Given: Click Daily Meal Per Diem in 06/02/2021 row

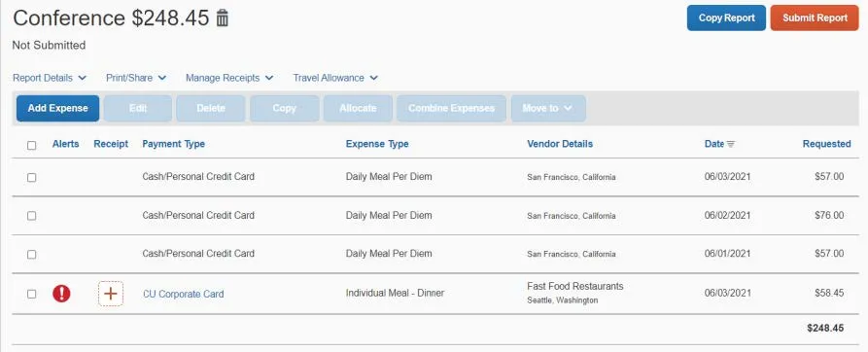Looking at the screenshot, I should pyautogui.click(x=389, y=215).
